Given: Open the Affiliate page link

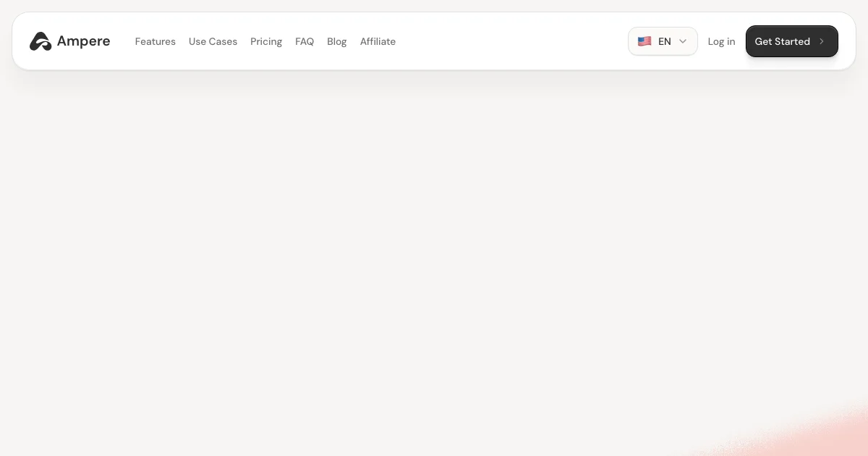Looking at the screenshot, I should (x=378, y=41).
